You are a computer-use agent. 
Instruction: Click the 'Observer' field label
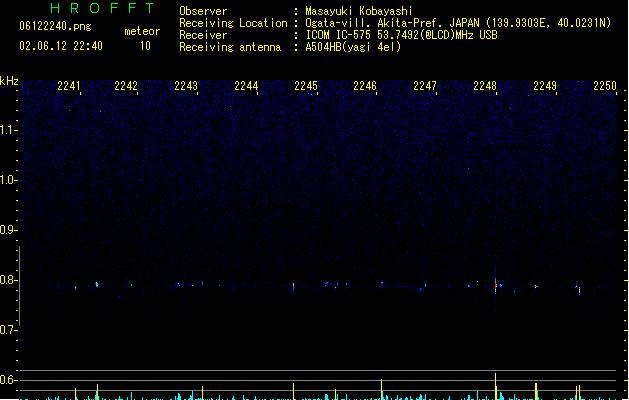(x=203, y=11)
